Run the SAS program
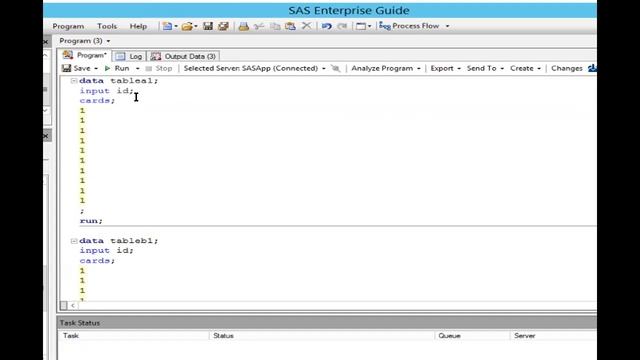The width and height of the screenshot is (640, 360). point(117,68)
